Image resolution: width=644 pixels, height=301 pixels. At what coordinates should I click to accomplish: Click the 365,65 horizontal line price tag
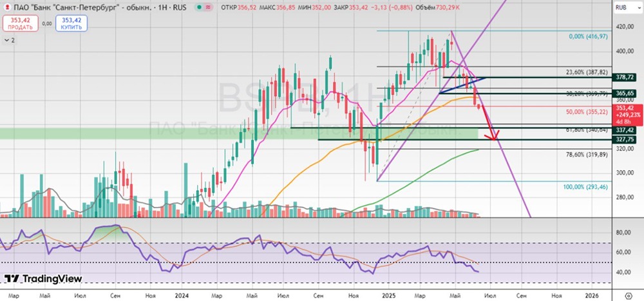(x=625, y=93)
